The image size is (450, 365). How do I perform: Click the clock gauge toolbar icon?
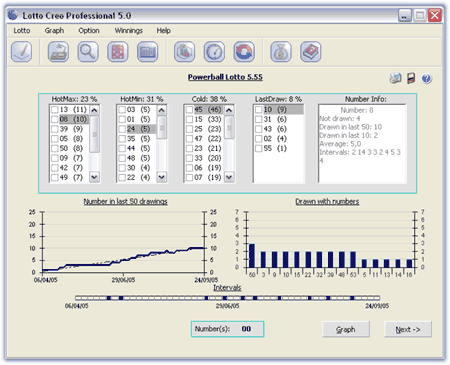(214, 52)
